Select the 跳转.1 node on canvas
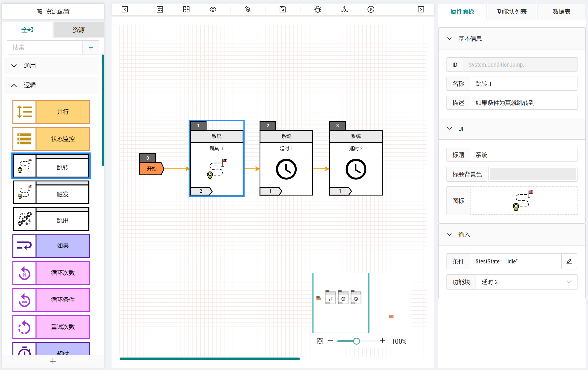 [217, 158]
